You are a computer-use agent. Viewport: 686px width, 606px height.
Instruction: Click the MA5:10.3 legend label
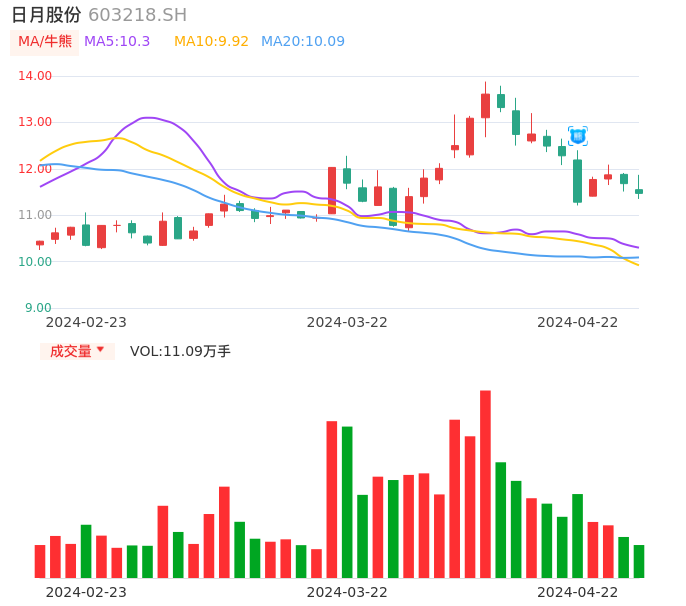tap(117, 42)
